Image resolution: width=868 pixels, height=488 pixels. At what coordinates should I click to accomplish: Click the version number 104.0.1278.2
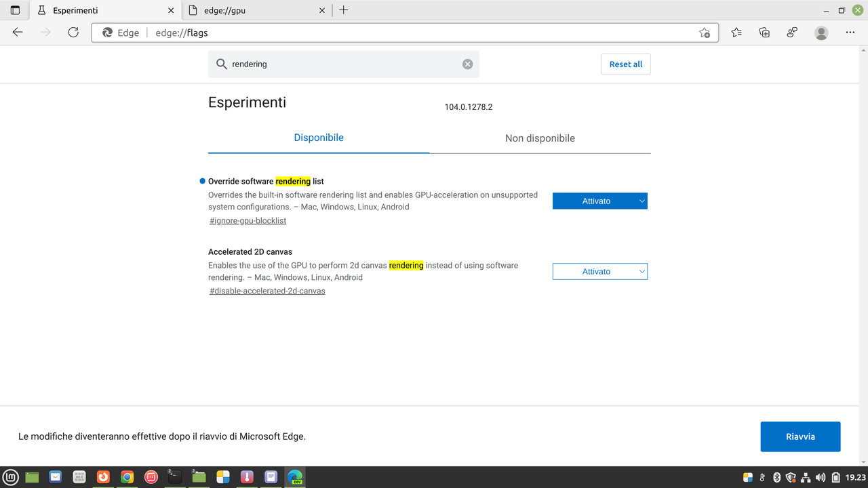(x=469, y=107)
